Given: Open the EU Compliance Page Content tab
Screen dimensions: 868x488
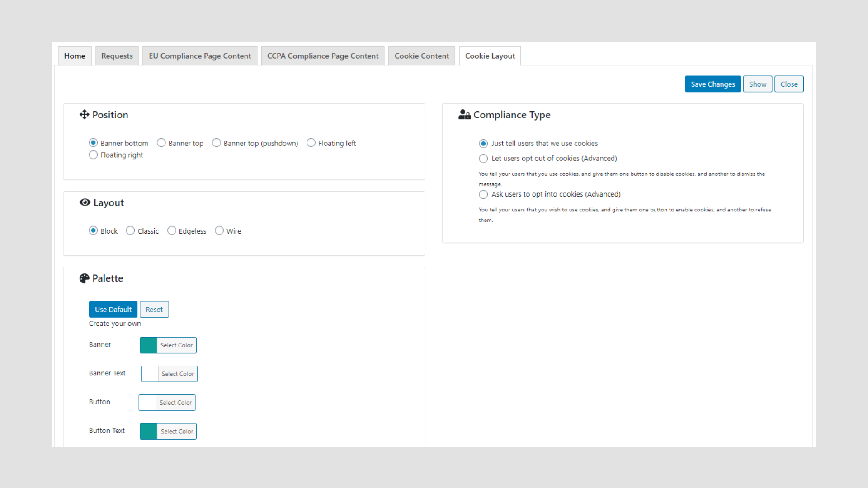Looking at the screenshot, I should click(x=200, y=56).
